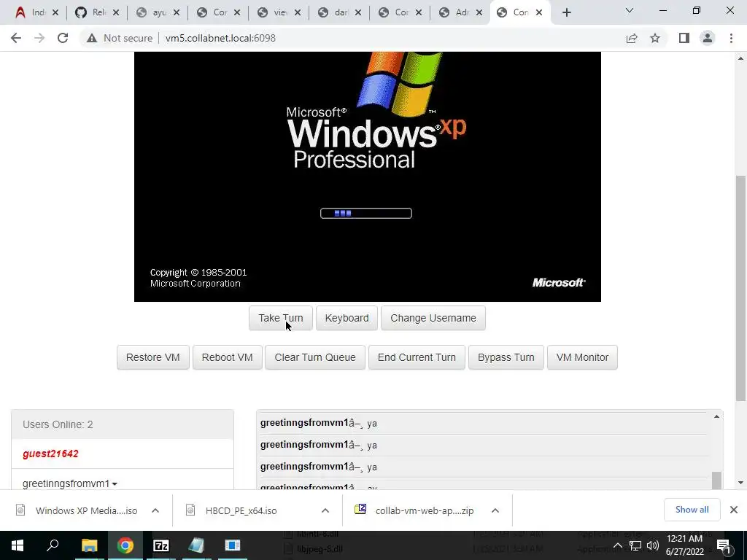Screen dimensions: 747x560
Task: Expand options for HBCD_PE_x64.iso
Action: (x=325, y=510)
